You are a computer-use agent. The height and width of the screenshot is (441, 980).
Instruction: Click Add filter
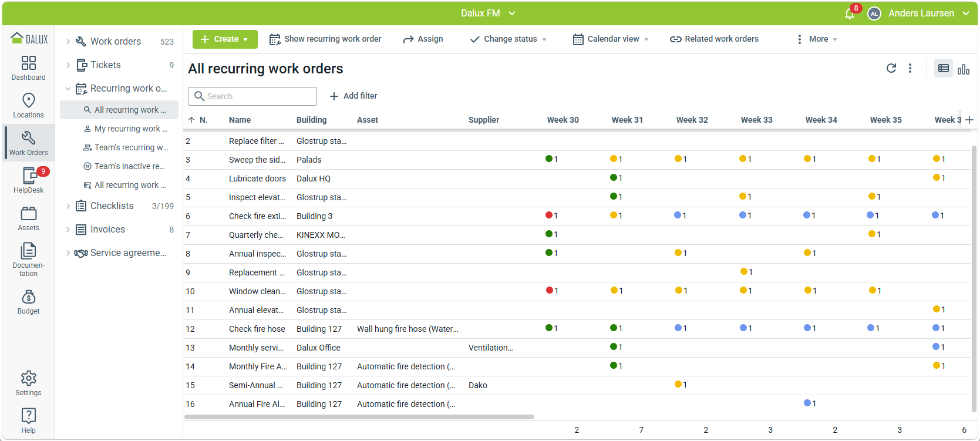click(x=353, y=96)
